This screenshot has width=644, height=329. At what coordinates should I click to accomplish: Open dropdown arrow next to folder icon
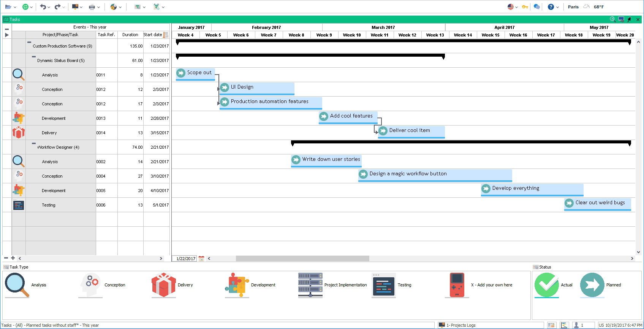point(15,7)
